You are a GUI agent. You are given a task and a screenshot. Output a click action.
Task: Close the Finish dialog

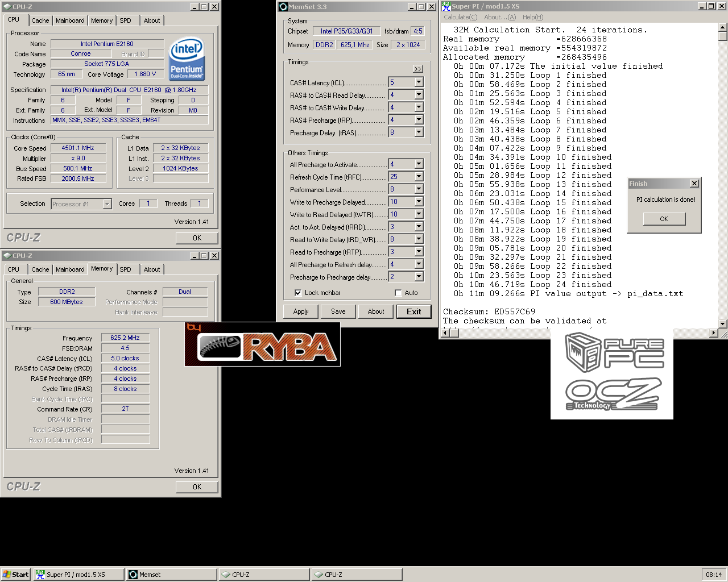pyautogui.click(x=694, y=184)
